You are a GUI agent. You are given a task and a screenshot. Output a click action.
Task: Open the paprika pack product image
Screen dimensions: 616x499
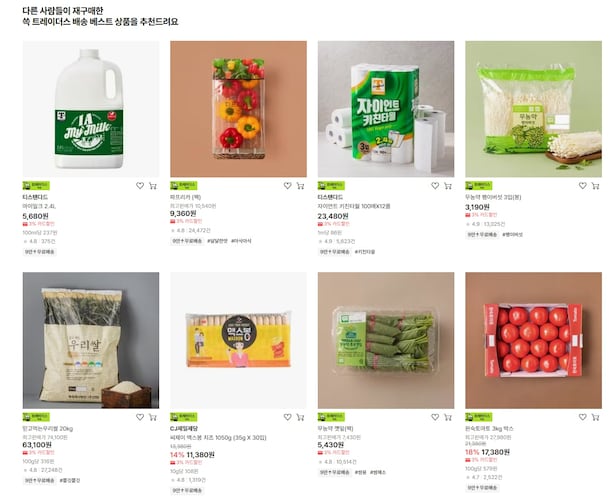point(238,109)
